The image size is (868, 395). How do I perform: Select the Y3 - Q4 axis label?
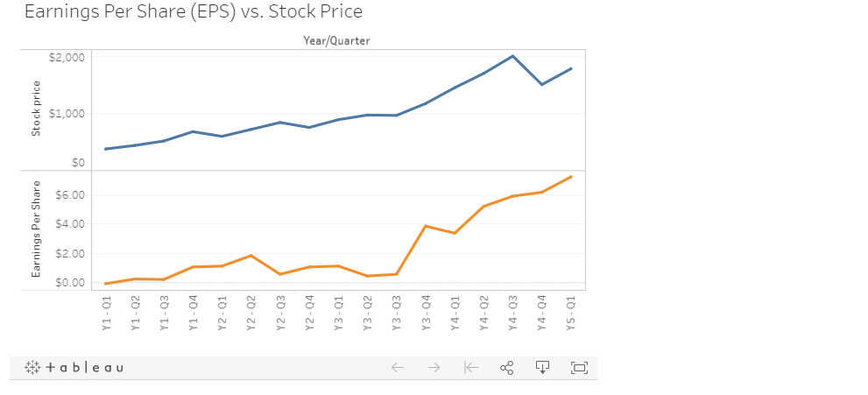click(426, 313)
